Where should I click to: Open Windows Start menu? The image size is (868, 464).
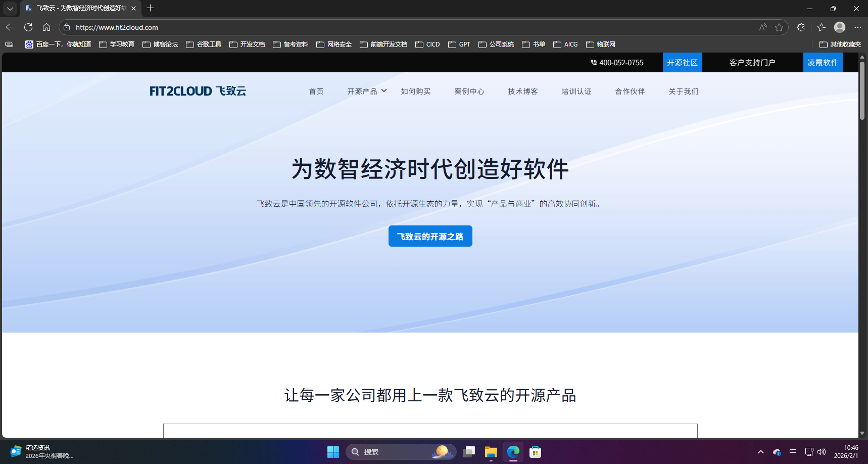[x=333, y=452]
